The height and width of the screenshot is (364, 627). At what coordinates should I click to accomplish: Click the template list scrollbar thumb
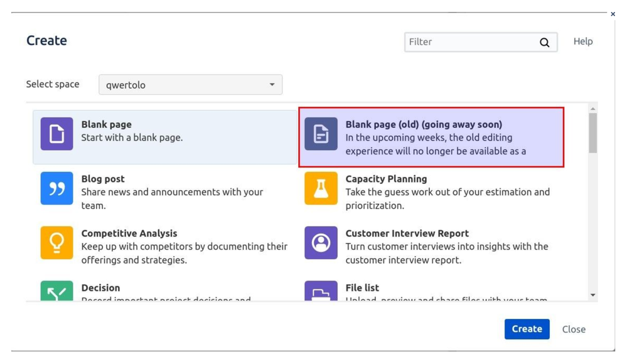click(592, 133)
